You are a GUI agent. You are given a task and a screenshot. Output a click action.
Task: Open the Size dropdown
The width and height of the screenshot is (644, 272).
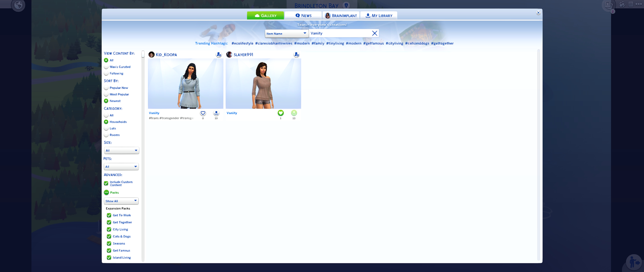[x=121, y=150]
